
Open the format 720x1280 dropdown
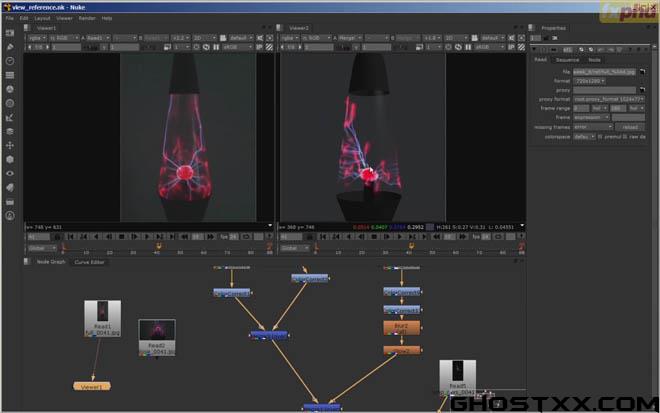click(x=589, y=81)
